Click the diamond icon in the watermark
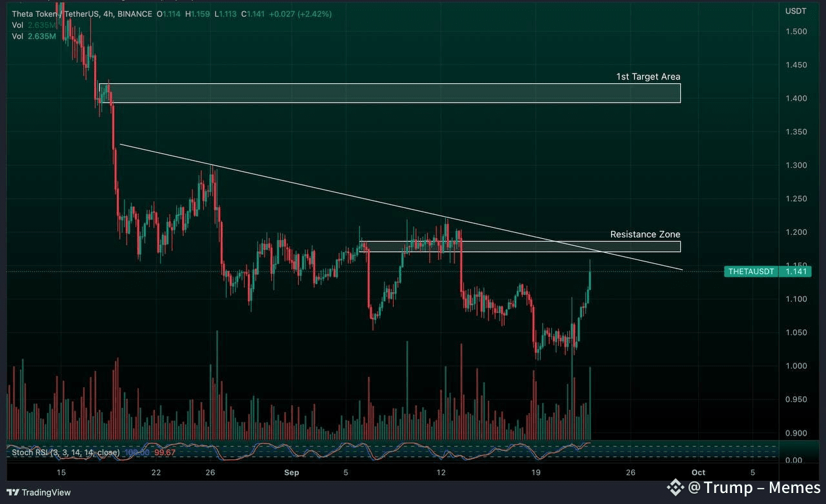This screenshot has width=826, height=504. (675, 488)
